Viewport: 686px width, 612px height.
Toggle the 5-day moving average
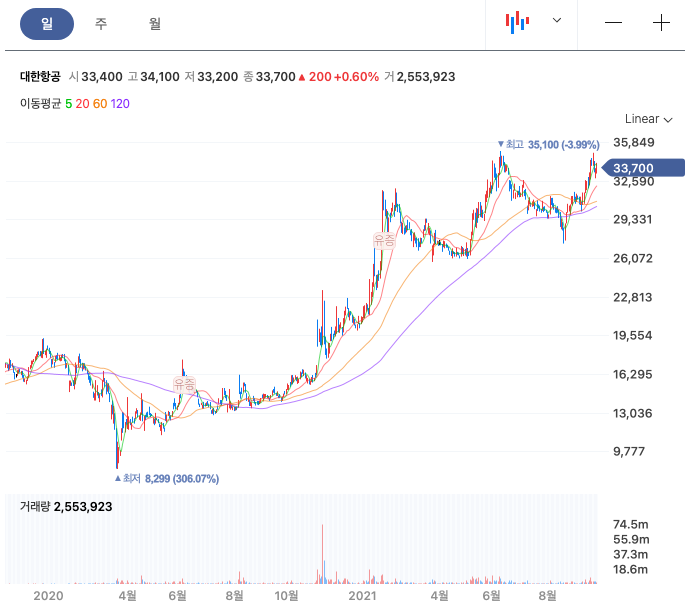click(x=68, y=104)
